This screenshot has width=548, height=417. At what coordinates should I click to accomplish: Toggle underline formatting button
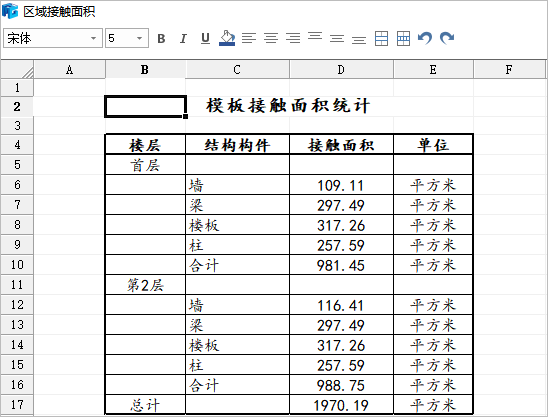pyautogui.click(x=206, y=38)
